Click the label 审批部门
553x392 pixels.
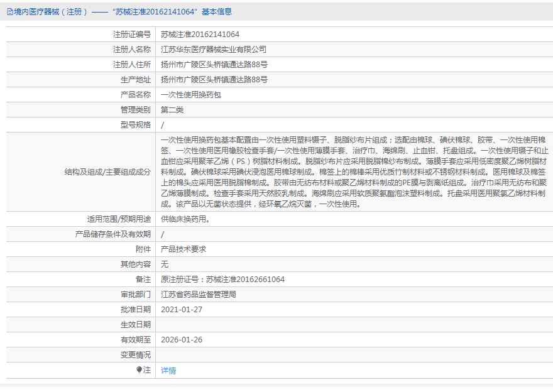coord(136,295)
